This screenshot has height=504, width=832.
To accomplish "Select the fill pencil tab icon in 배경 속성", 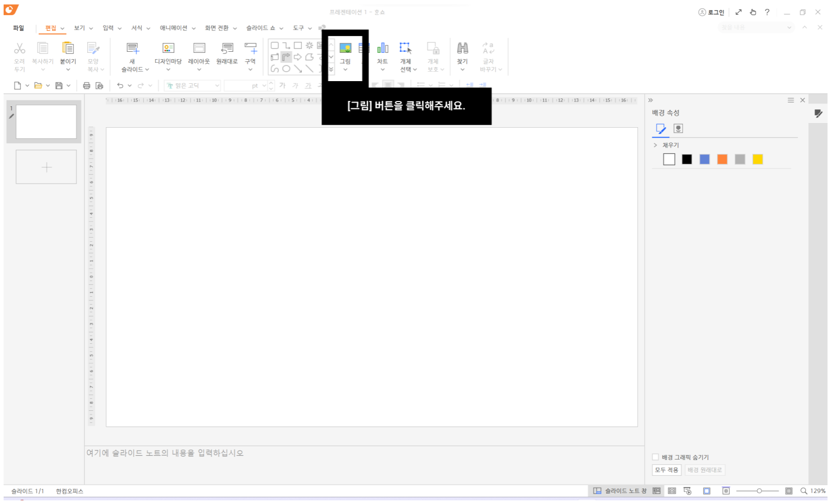I will click(x=661, y=129).
